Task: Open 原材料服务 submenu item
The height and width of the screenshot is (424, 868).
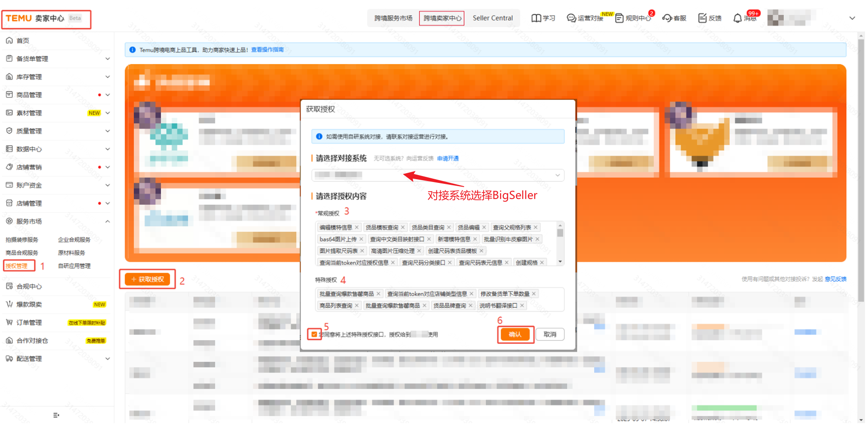Action: point(72,253)
